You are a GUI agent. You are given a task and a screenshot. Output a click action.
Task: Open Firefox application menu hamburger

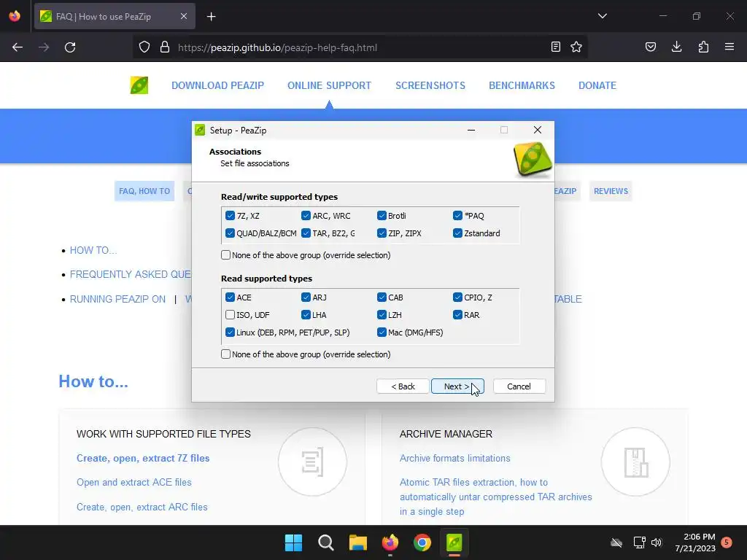(x=729, y=47)
